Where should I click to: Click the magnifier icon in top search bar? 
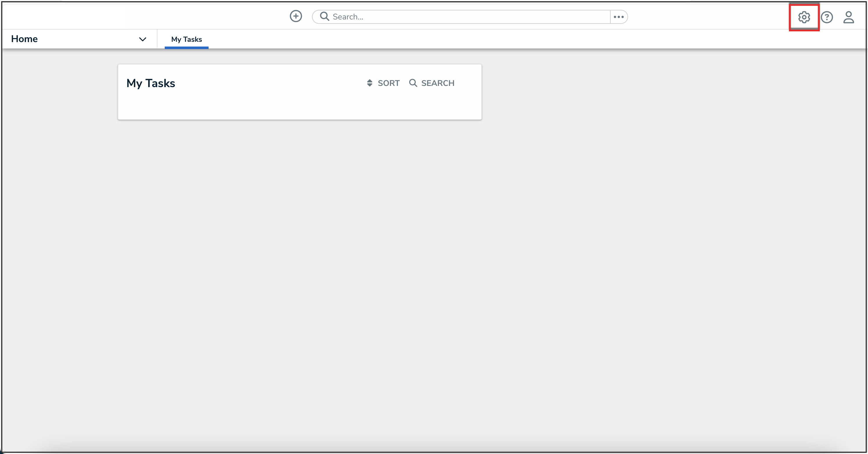click(x=324, y=17)
